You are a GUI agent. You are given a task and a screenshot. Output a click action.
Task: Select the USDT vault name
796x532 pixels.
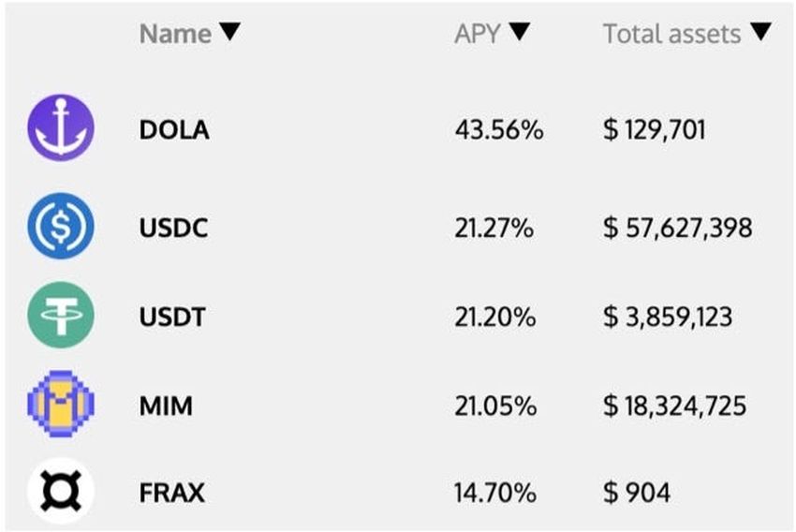172,317
